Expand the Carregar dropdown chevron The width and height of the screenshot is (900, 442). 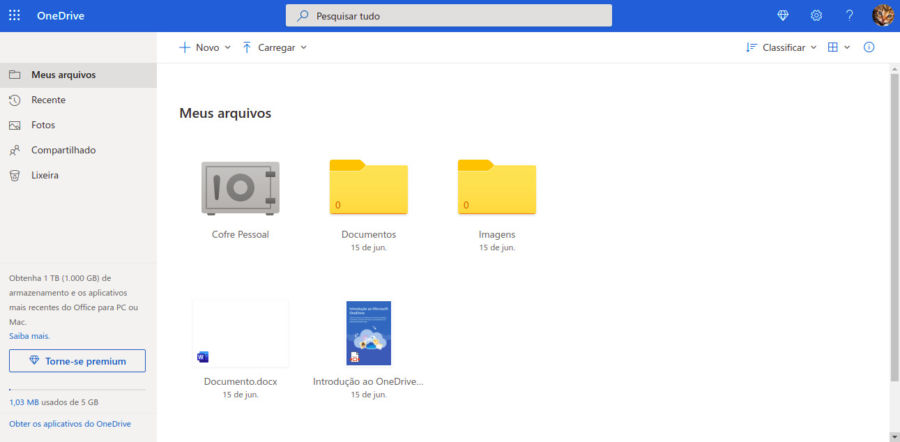[304, 48]
